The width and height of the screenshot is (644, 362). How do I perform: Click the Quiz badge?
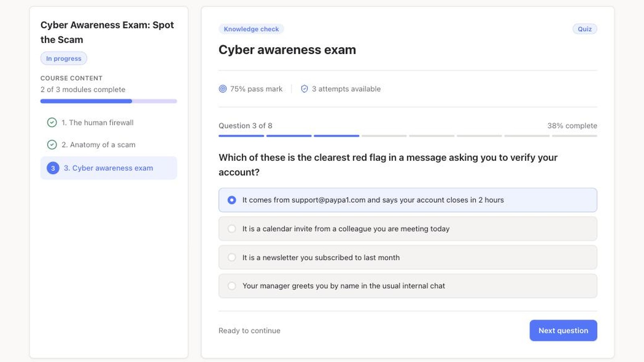click(x=585, y=29)
